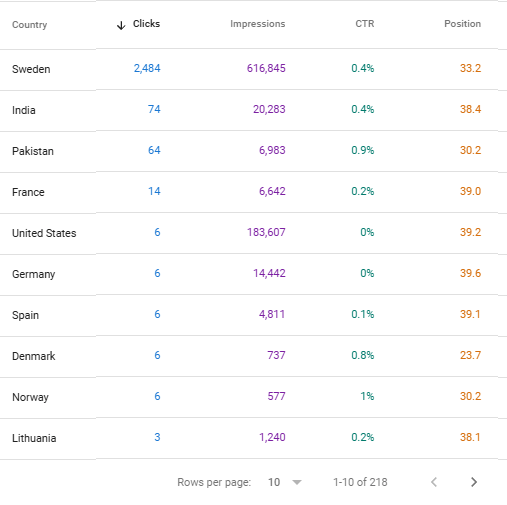Select the Lithuania country row
Image resolution: width=507 pixels, height=505 pixels.
(x=253, y=438)
